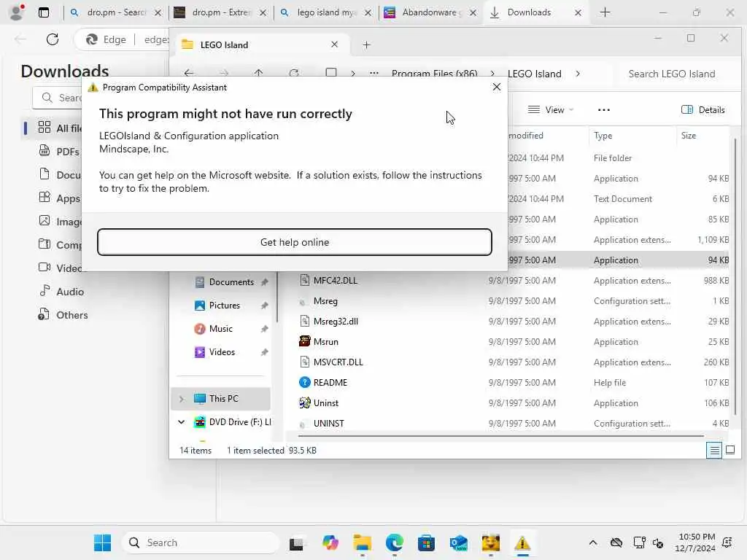Image resolution: width=747 pixels, height=560 pixels.
Task: Select the MSVCRT.DLL file
Action: 338,362
